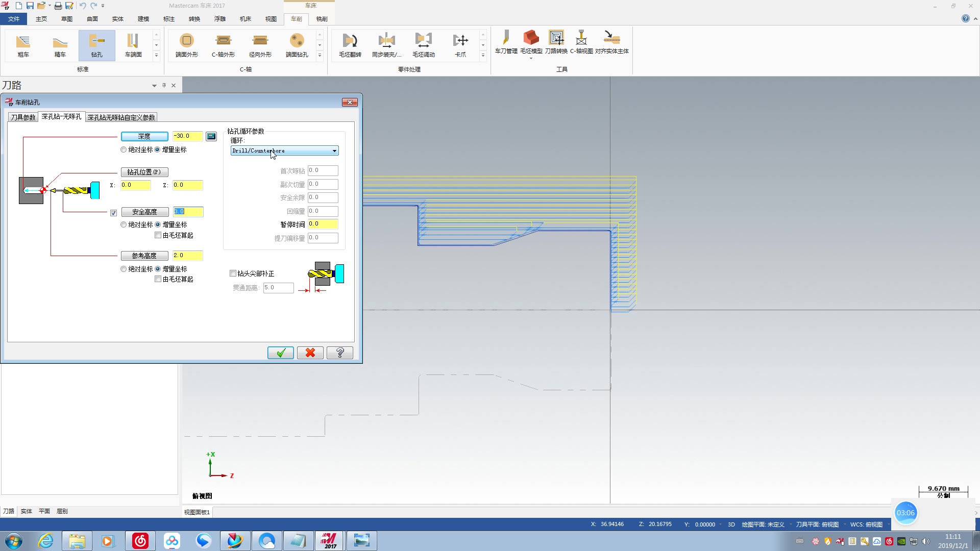Enable 钻头尖部补正 drill tip compensation
Image resolution: width=980 pixels, height=551 pixels.
(x=233, y=273)
